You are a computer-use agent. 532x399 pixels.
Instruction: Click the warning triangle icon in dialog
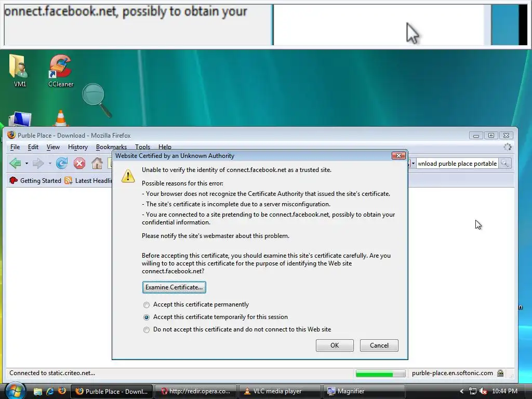128,176
